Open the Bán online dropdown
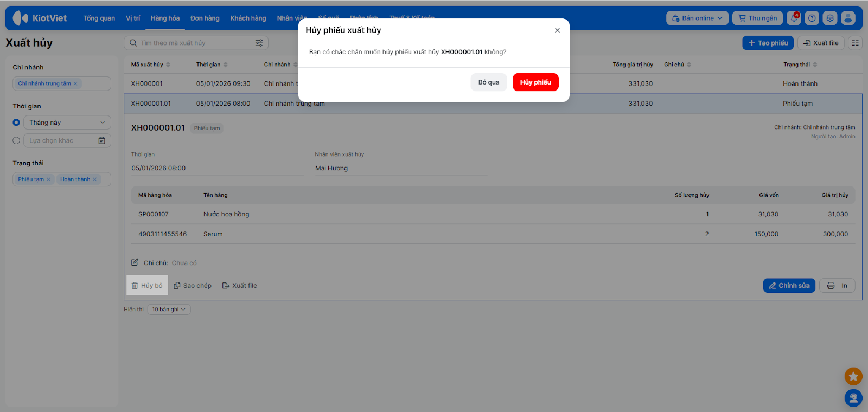 tap(697, 18)
